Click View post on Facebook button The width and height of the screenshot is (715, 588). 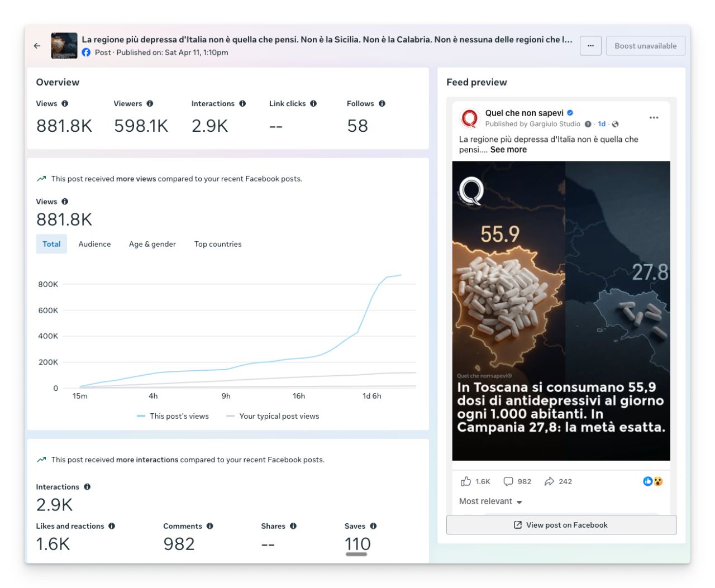pos(561,525)
